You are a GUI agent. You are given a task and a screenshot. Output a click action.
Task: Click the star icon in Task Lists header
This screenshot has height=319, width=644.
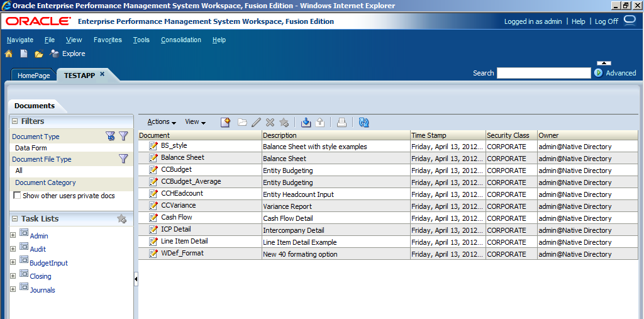click(x=122, y=219)
